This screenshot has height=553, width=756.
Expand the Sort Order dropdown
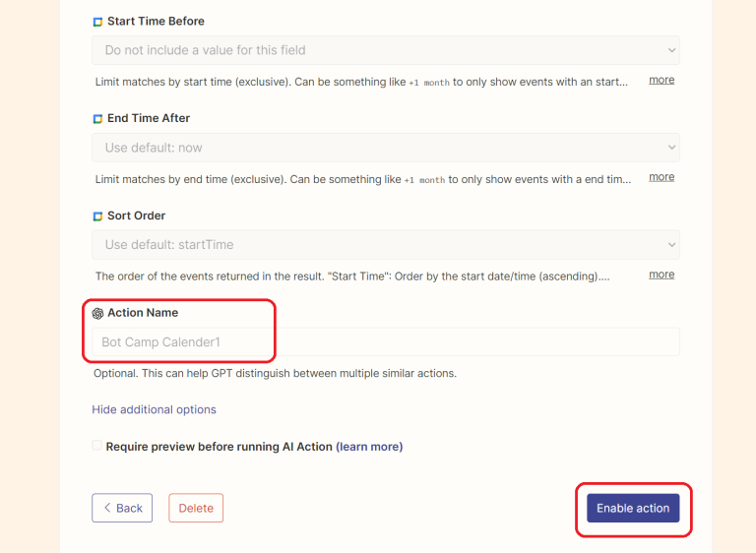(385, 245)
